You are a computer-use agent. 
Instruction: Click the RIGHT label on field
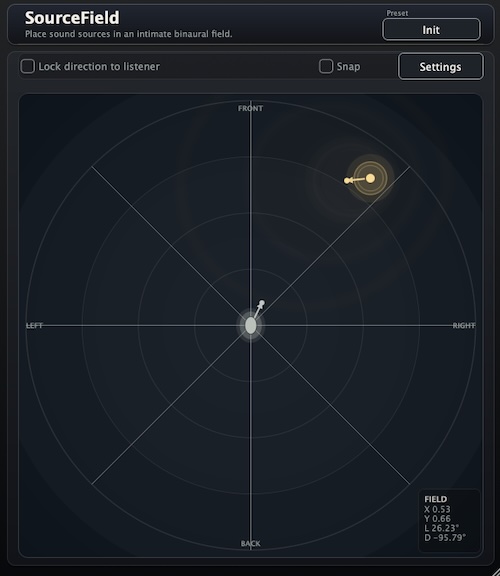(x=464, y=325)
